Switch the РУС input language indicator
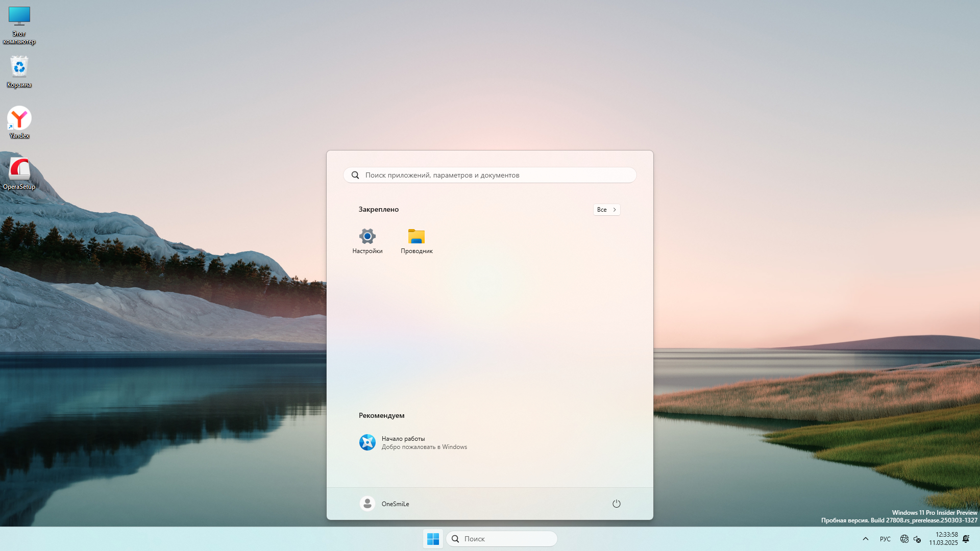The width and height of the screenshot is (980, 551). 885,539
